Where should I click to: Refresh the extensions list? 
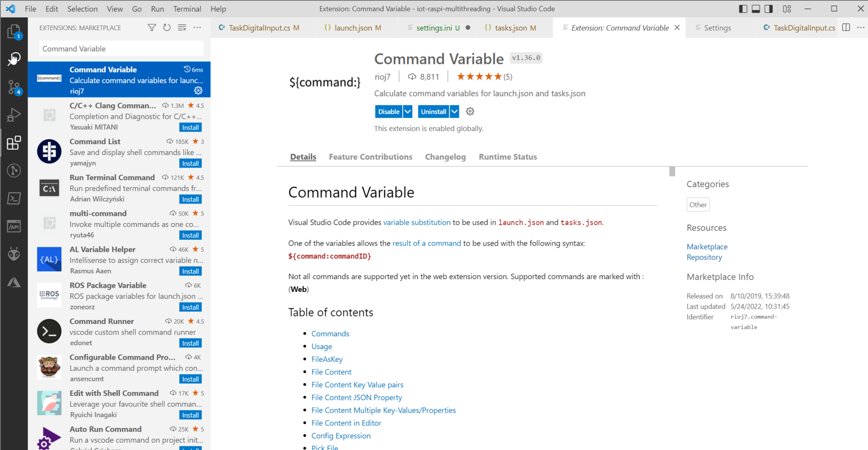pyautogui.click(x=167, y=27)
